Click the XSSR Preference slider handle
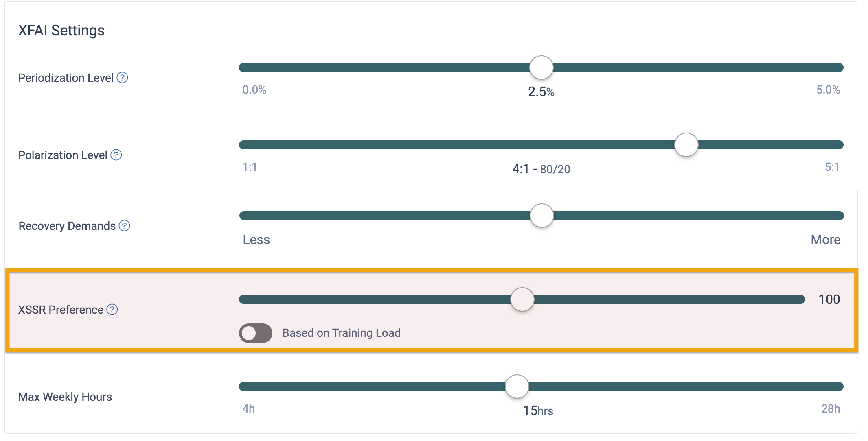Viewport: 868px width, 441px height. click(522, 299)
